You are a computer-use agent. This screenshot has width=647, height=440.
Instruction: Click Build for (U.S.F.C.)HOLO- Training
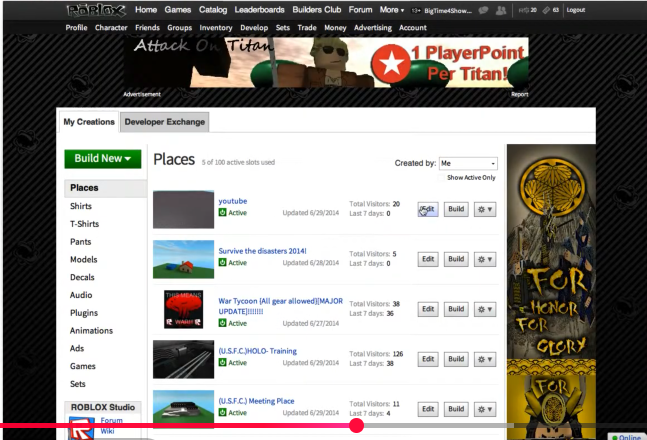(x=456, y=359)
